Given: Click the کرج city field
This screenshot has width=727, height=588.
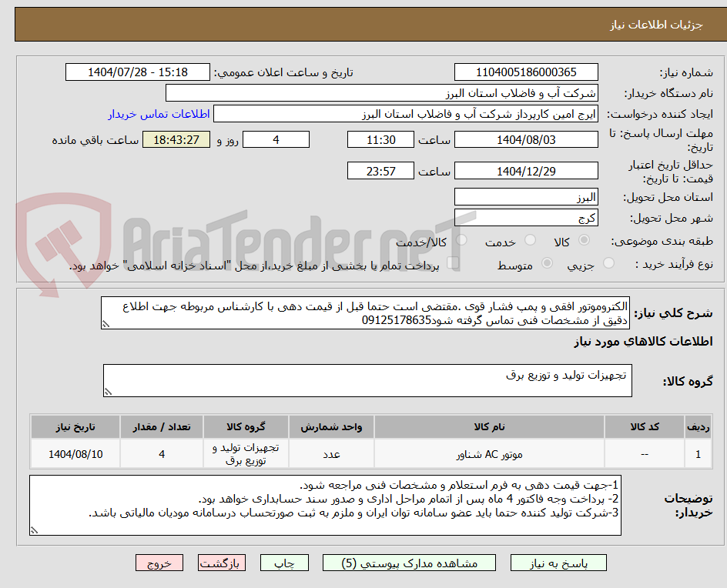Looking at the screenshot, I should click(x=526, y=217).
